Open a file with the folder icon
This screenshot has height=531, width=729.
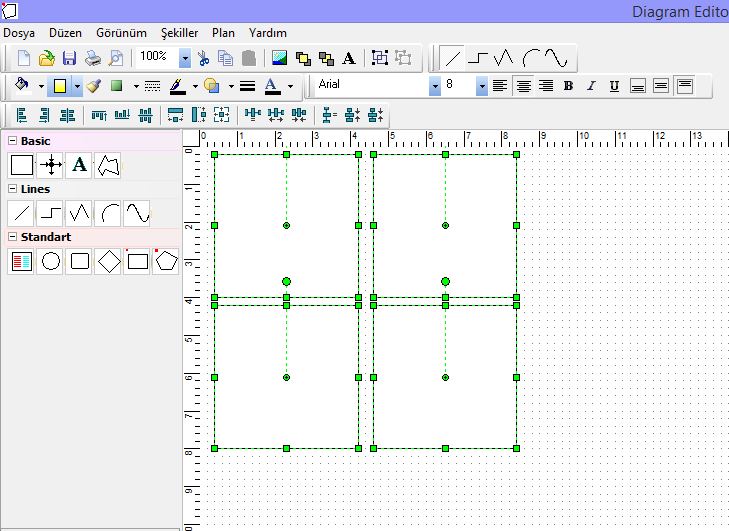tap(46, 58)
